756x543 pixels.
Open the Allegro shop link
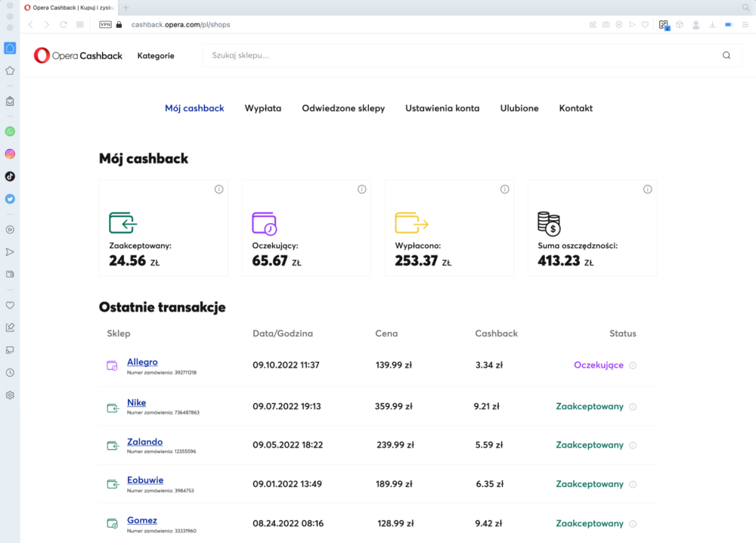tap(142, 361)
